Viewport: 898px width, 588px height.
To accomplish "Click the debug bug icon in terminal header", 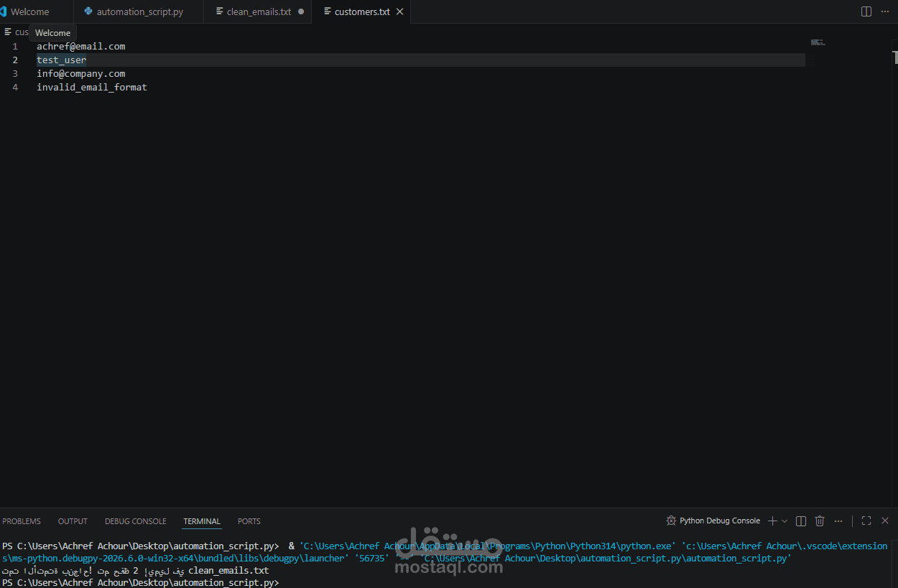I will (671, 521).
